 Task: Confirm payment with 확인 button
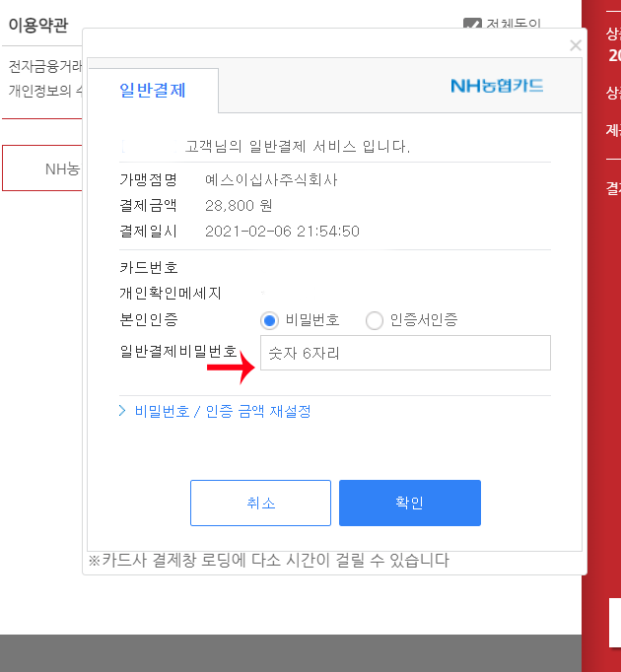(x=410, y=503)
